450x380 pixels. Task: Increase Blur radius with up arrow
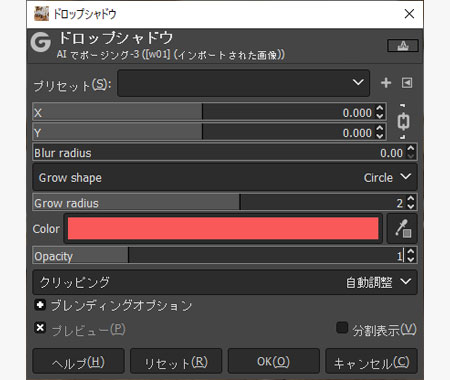click(x=411, y=148)
